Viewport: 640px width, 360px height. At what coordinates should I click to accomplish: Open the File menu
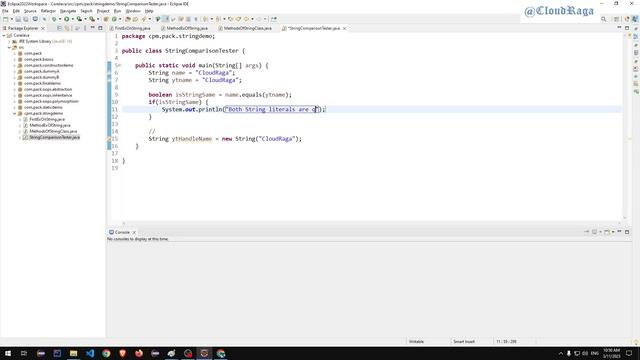pyautogui.click(x=5, y=11)
